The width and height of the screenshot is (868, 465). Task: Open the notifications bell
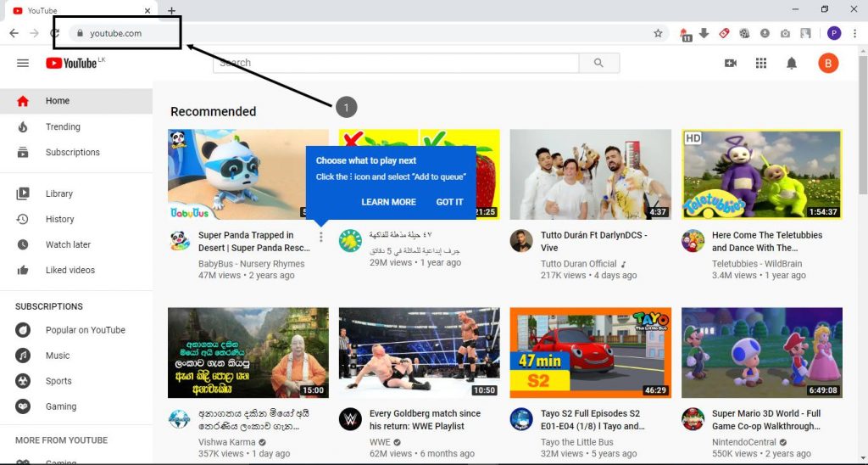[792, 63]
